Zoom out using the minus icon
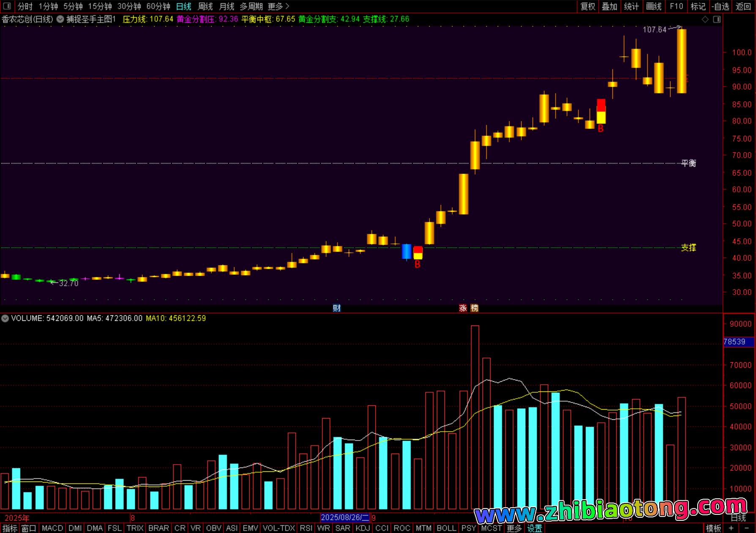Image resolution: width=756 pixels, height=533 pixels. (x=746, y=528)
